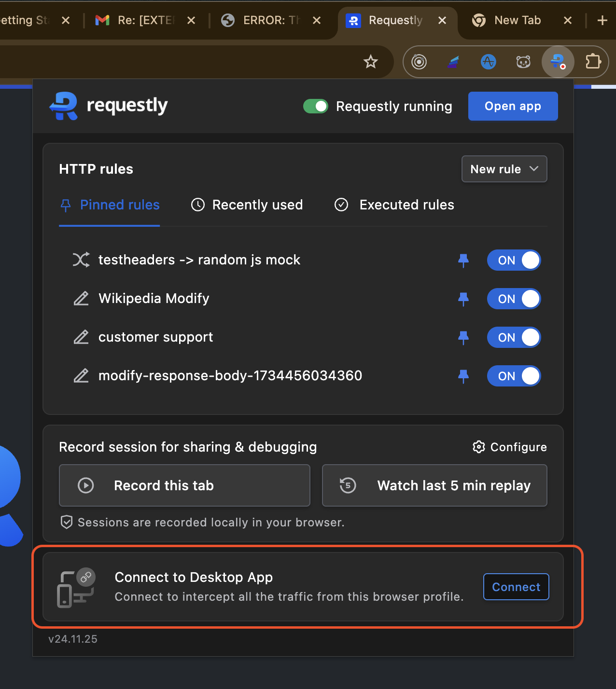The height and width of the screenshot is (689, 616).
Task: Open the modify-response-body-1734456034360 rule name
Action: [x=230, y=375]
